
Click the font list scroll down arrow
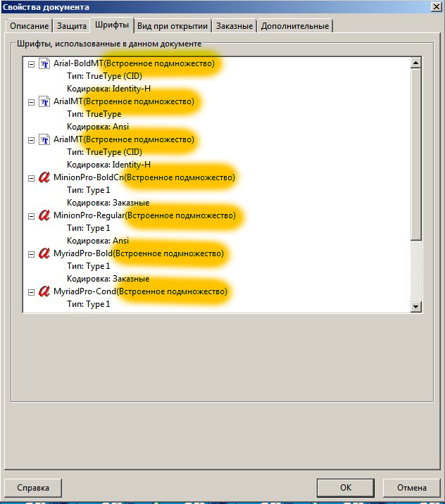tap(415, 306)
